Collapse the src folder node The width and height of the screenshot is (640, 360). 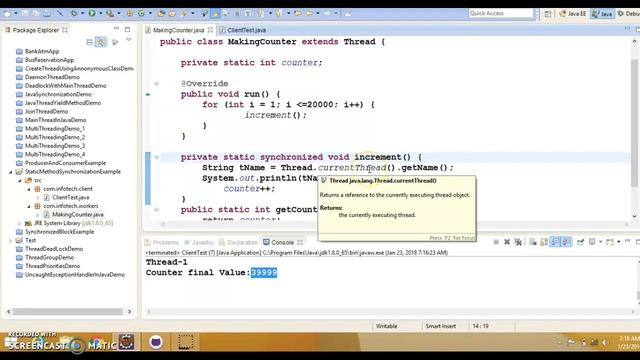click(x=19, y=180)
